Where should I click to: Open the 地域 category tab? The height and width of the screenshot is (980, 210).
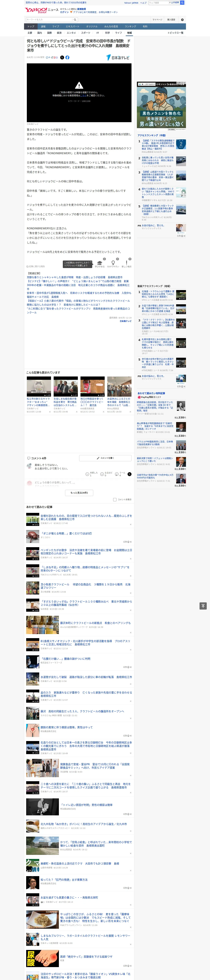[x=129, y=33]
